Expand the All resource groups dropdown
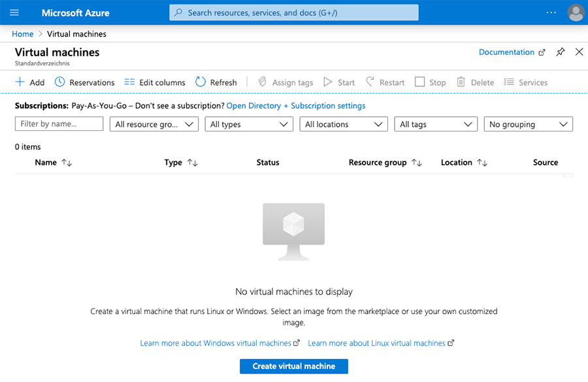Image resolution: width=588 pixels, height=382 pixels. tap(154, 124)
